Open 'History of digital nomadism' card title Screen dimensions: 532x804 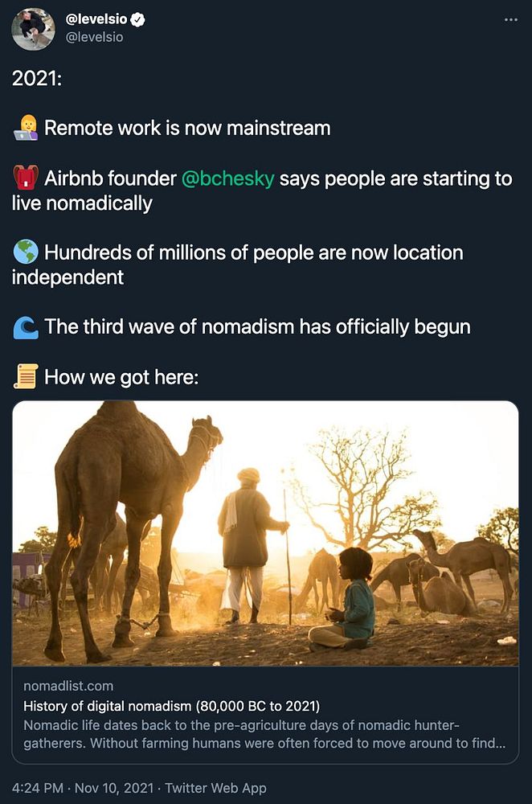tap(172, 707)
